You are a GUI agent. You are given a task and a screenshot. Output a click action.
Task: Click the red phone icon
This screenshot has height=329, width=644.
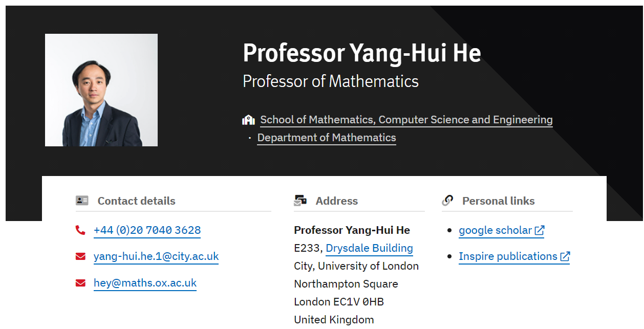pyautogui.click(x=80, y=230)
